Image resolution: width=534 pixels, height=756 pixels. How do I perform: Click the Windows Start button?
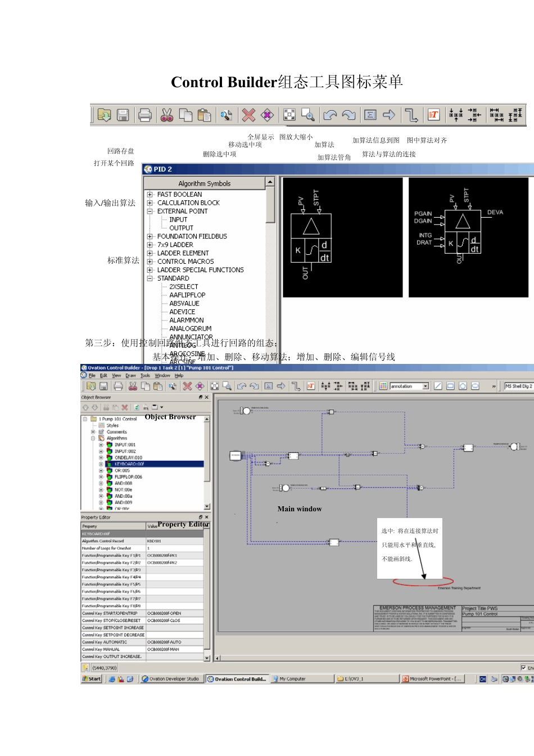click(92, 679)
